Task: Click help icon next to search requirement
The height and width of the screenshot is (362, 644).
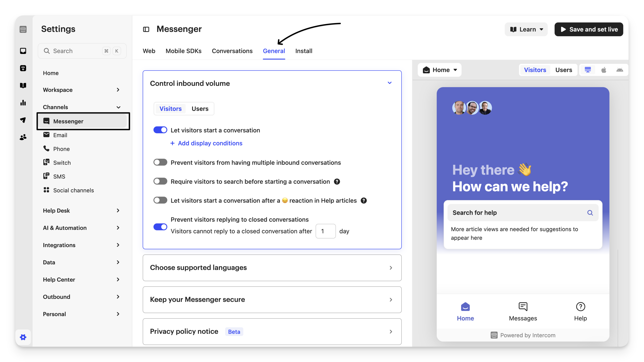Action: tap(337, 182)
